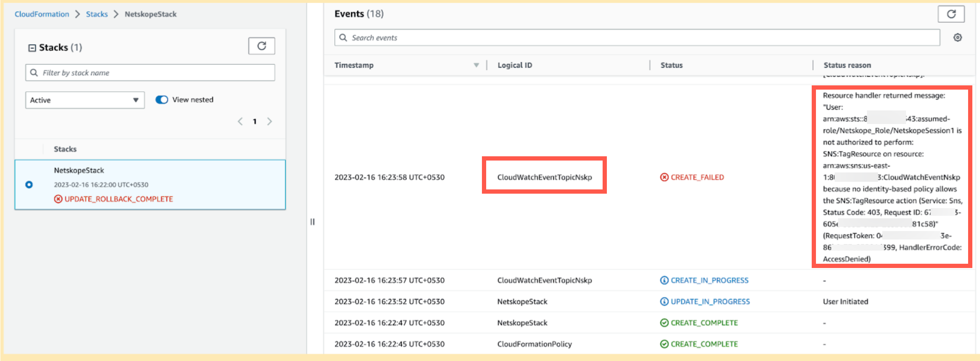
Task: Click check icon for NetskopeStack CREATE_COMPLETE
Action: click(x=664, y=323)
